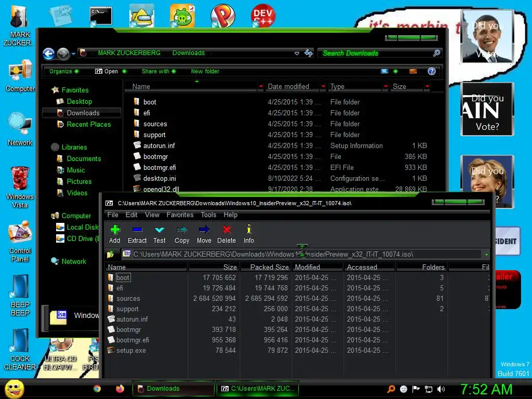Launch Firefox from the taskbar
This screenshot has width=532, height=399.
point(120,389)
